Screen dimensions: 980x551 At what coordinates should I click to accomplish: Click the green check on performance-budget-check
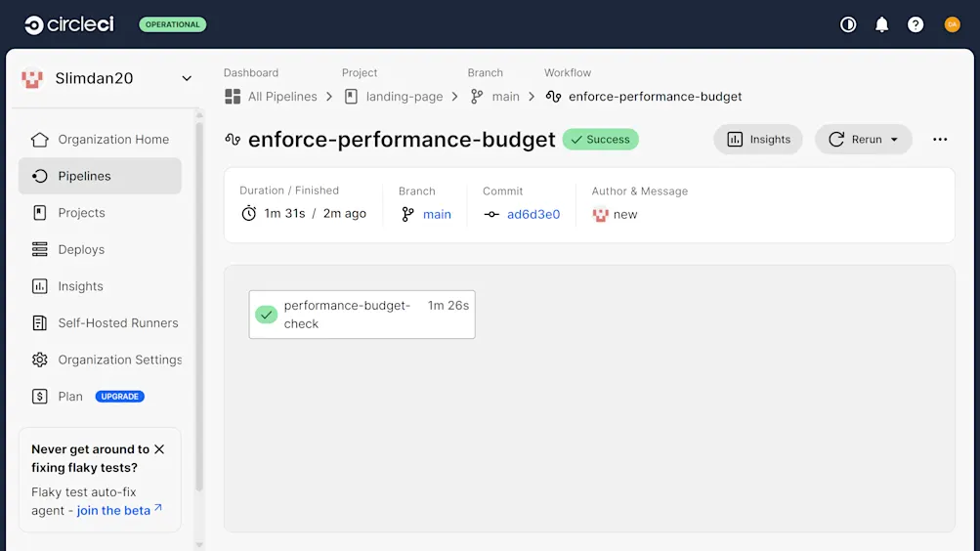[x=266, y=315]
